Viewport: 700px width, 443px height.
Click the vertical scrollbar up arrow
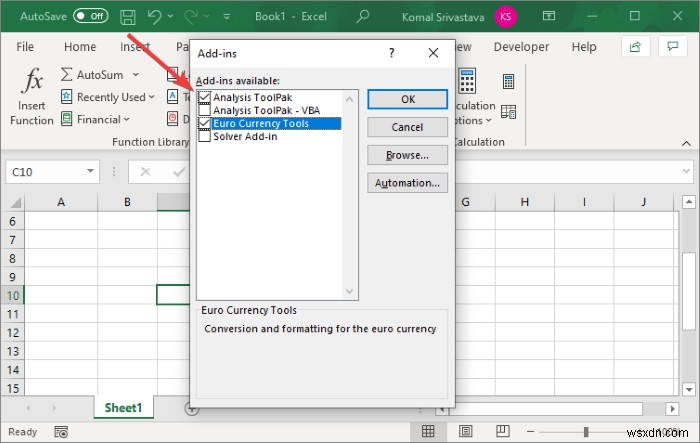click(x=689, y=202)
